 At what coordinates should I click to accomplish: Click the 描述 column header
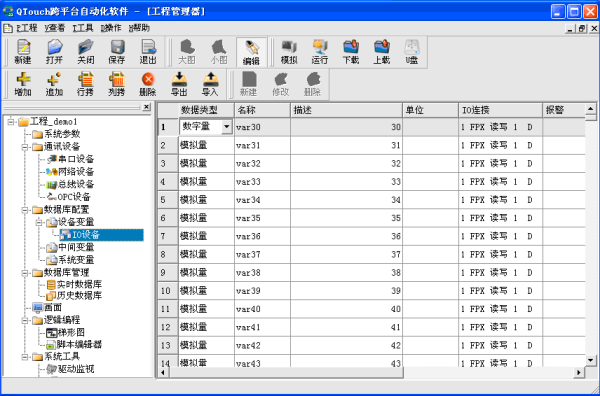tap(346, 110)
